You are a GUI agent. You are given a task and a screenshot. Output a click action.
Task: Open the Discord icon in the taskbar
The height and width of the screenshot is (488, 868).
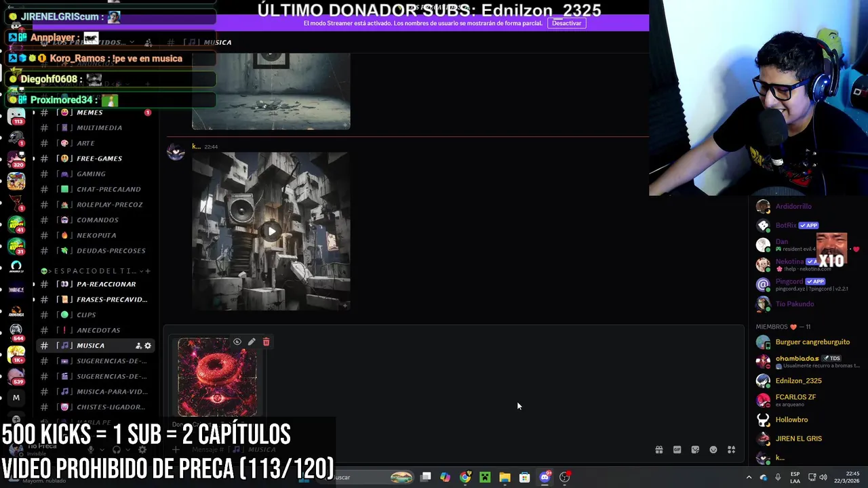click(x=545, y=477)
